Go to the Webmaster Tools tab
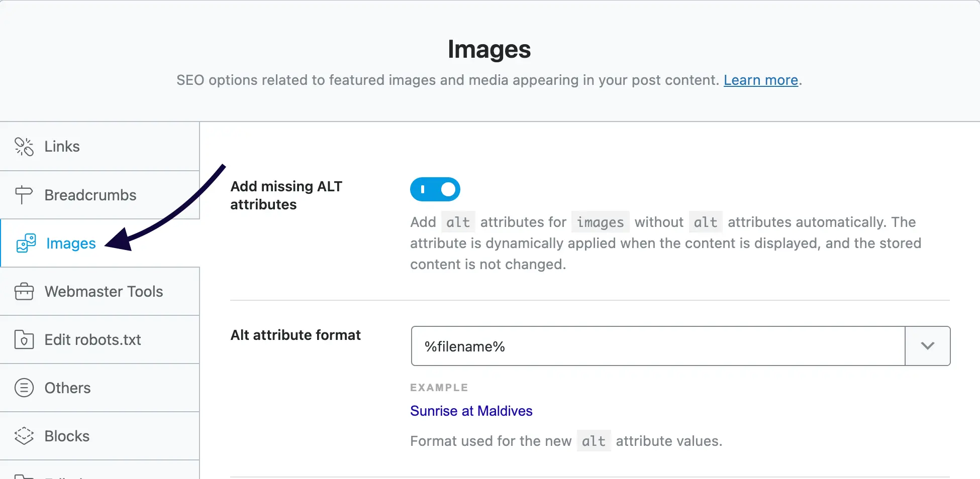 click(104, 291)
